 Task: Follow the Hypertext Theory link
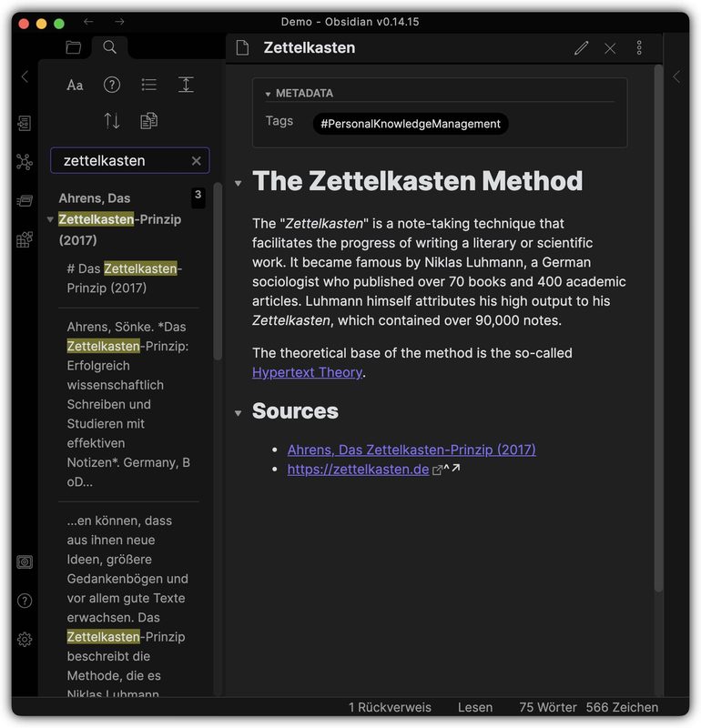pos(307,372)
